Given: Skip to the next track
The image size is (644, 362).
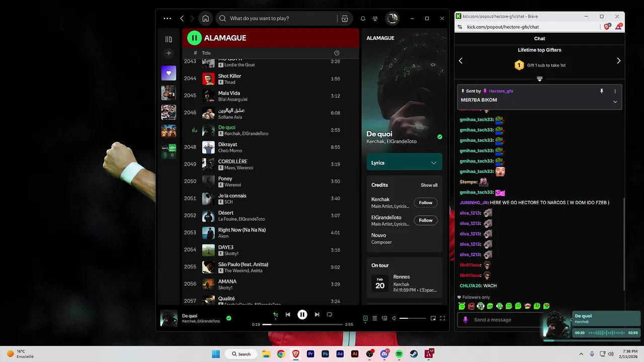Looking at the screenshot, I should coord(317,315).
